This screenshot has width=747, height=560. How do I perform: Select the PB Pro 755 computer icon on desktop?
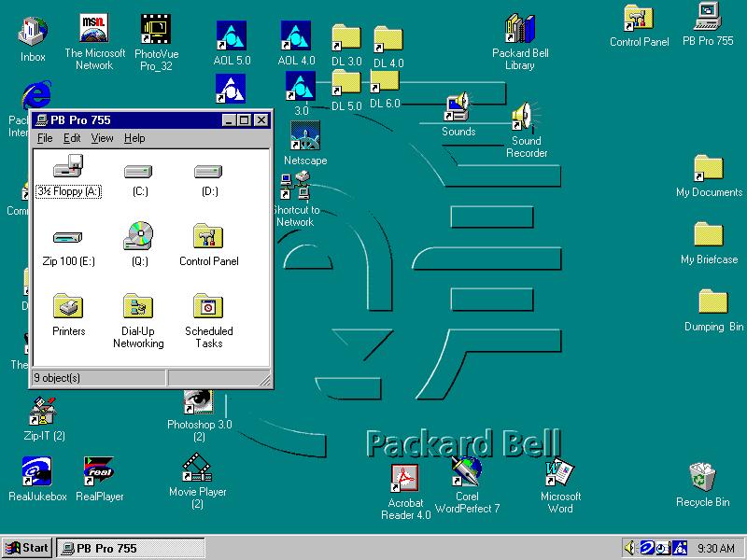708,17
